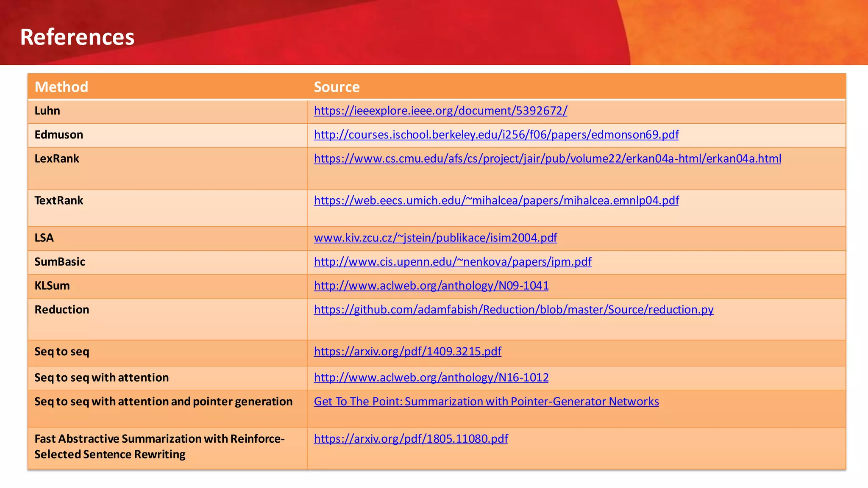Viewport: 868px width, 488px height.
Task: Open the Luhn IEEE Xplore document link
Action: pos(440,111)
